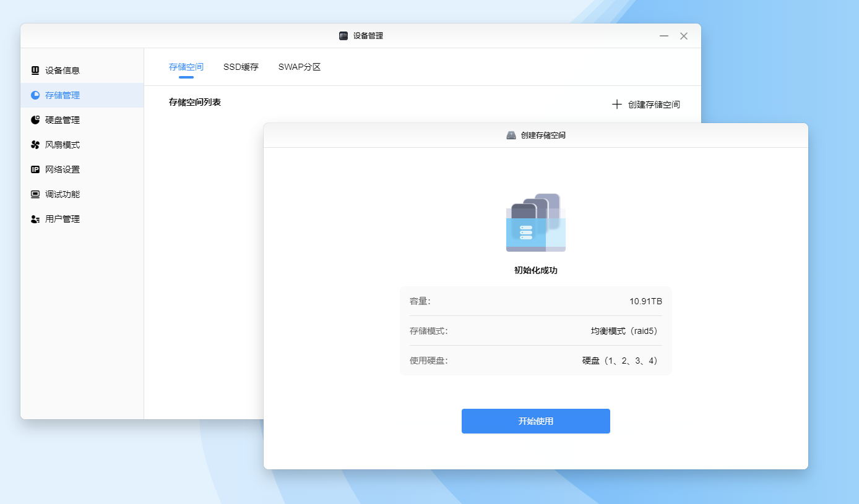Click the storage illustration above 初始化成功
This screenshot has height=504, width=859.
pyautogui.click(x=535, y=223)
